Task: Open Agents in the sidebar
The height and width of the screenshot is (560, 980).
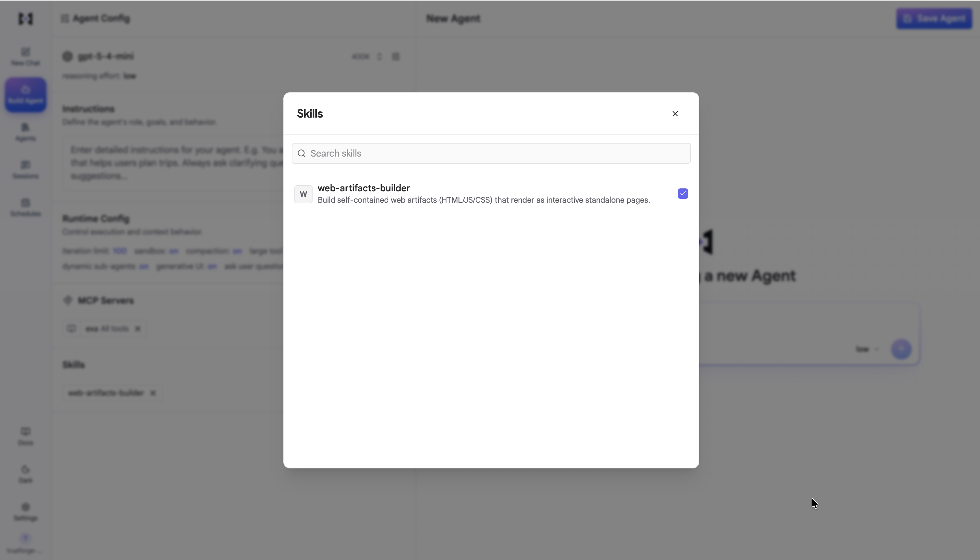Action: click(25, 132)
